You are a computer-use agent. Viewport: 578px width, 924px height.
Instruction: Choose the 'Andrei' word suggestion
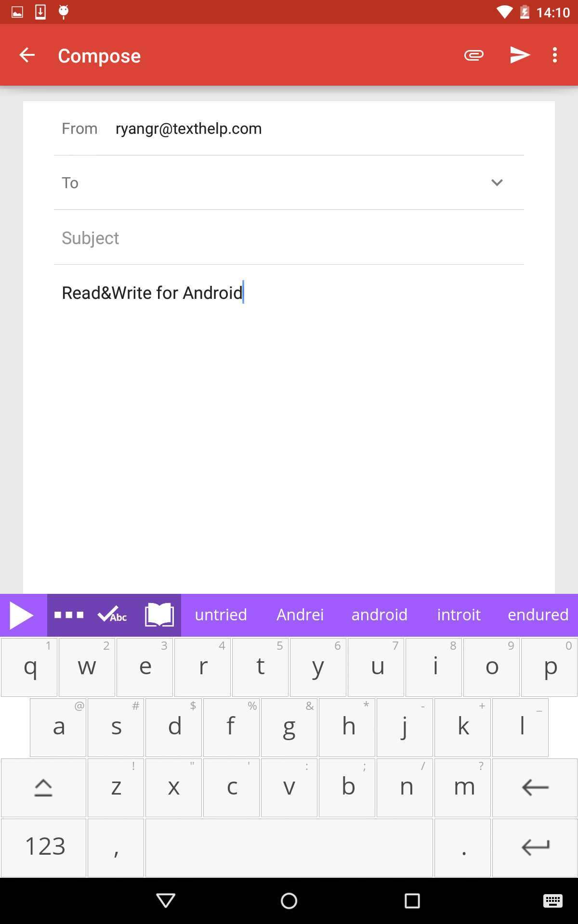click(x=300, y=615)
